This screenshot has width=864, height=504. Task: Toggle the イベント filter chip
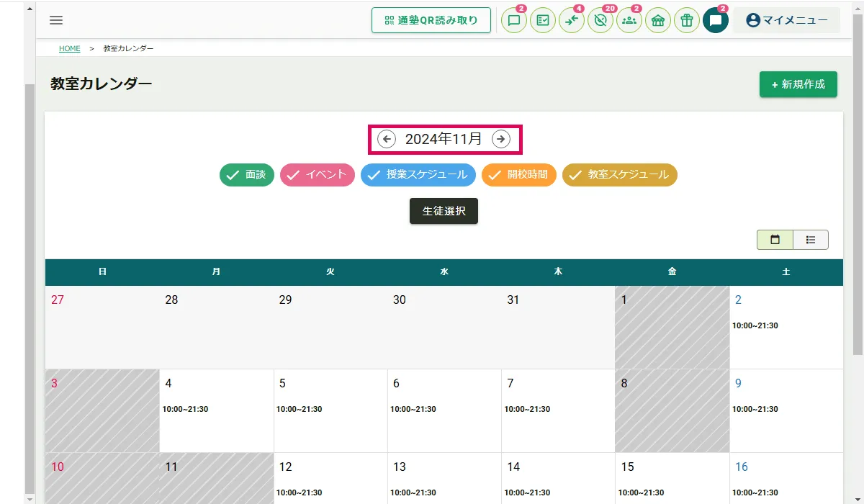coord(318,175)
